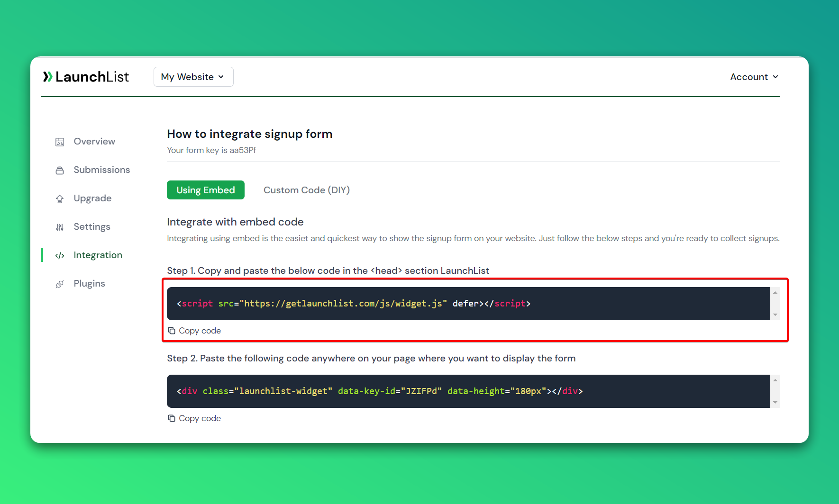Go to Overview in sidebar
This screenshot has height=504, width=839.
click(x=94, y=141)
